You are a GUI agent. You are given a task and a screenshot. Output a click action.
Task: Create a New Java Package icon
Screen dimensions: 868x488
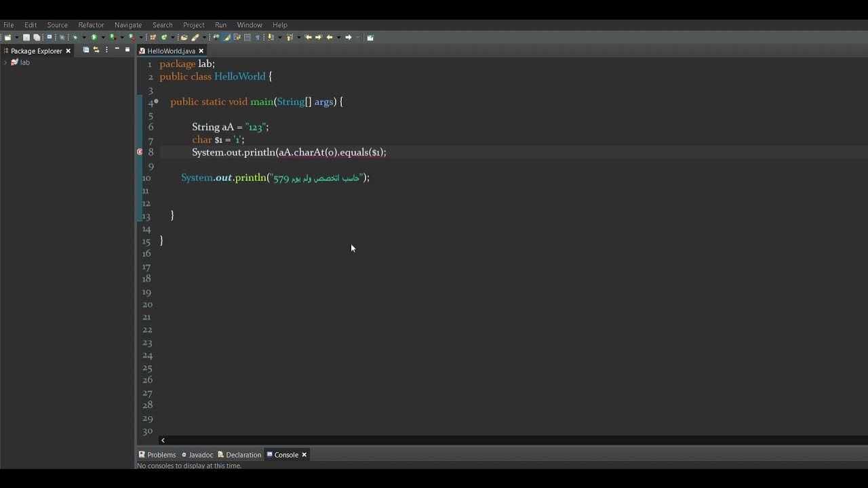click(153, 37)
